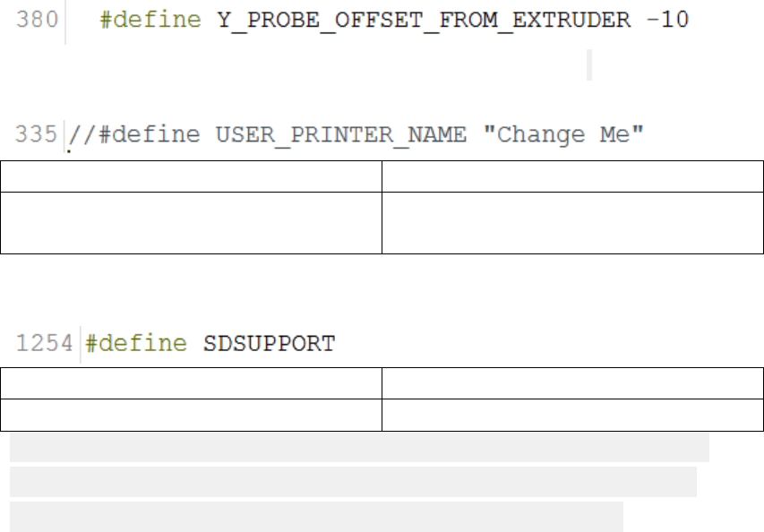Screen dimensions: 764x532
Task: Click line number 1254 in the gutter
Action: pyautogui.click(x=45, y=343)
